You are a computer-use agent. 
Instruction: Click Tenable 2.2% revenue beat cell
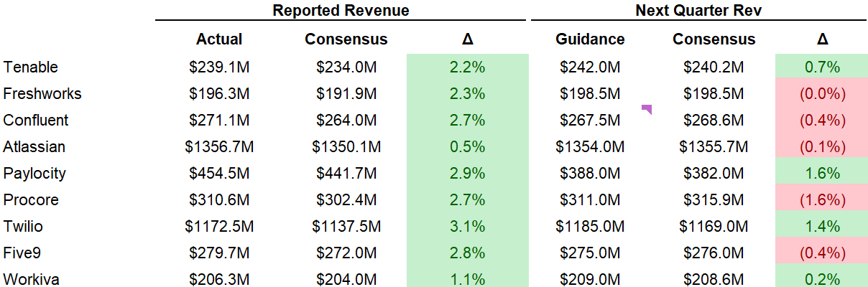tap(467, 67)
